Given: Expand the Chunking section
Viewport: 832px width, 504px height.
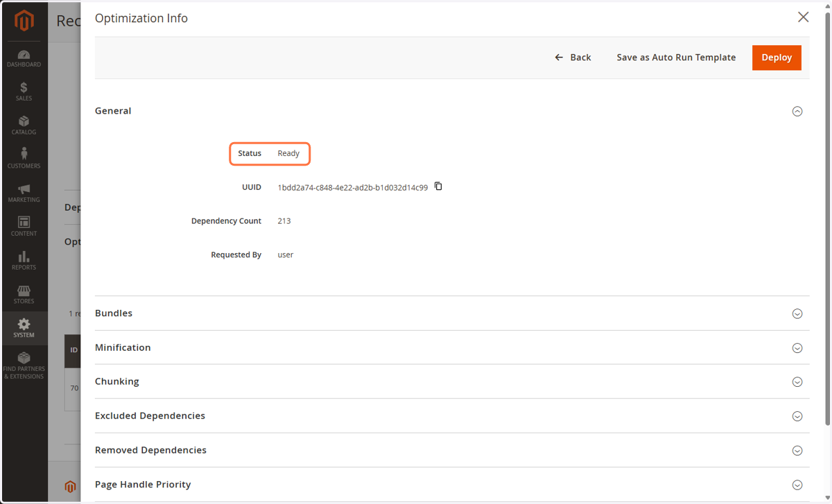Looking at the screenshot, I should pyautogui.click(x=797, y=382).
